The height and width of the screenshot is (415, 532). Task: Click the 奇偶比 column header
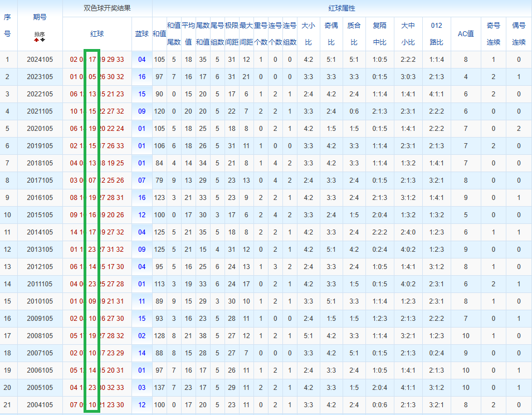click(331, 33)
